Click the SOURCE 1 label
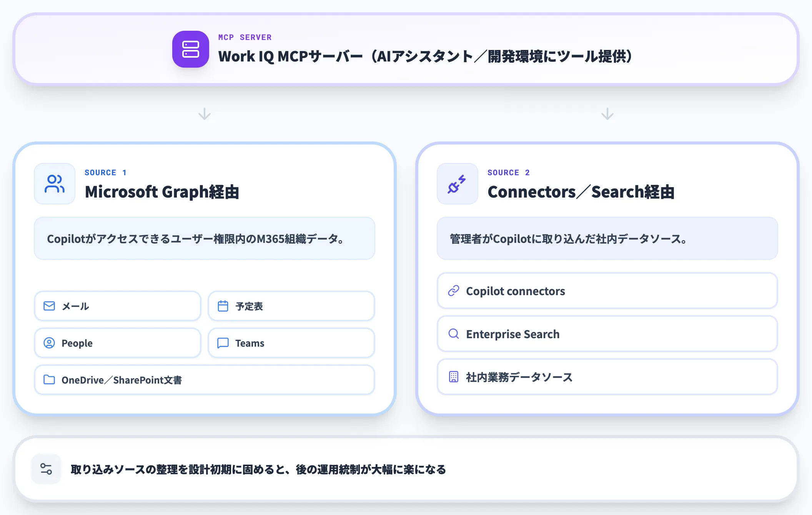The width and height of the screenshot is (812, 515). tap(106, 173)
